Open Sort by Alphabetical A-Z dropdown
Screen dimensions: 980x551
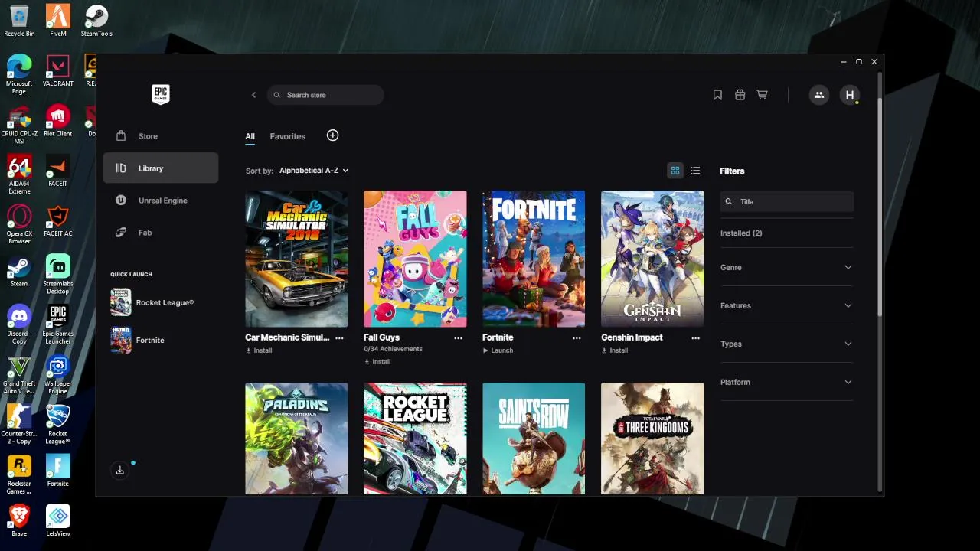tap(314, 171)
